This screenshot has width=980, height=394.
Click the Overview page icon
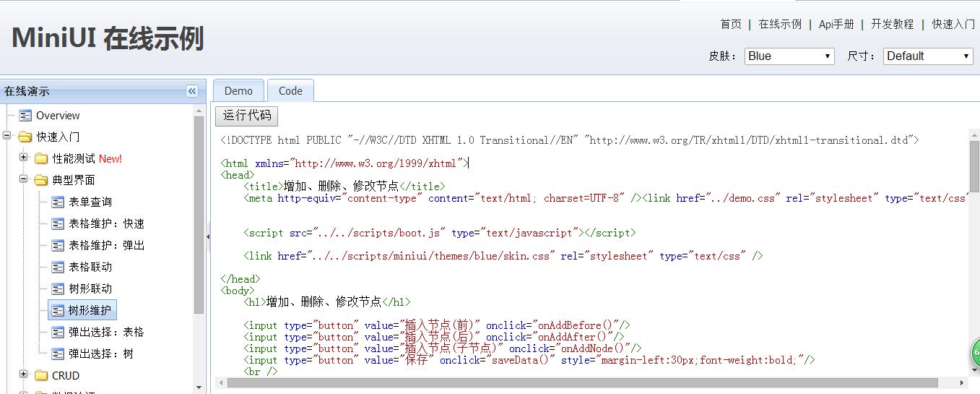25,115
